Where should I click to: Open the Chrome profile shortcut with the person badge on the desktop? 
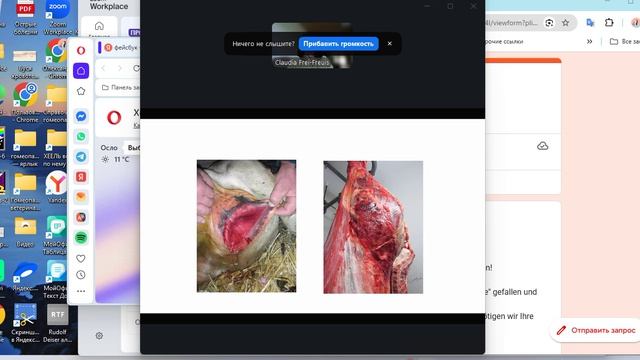26,102
